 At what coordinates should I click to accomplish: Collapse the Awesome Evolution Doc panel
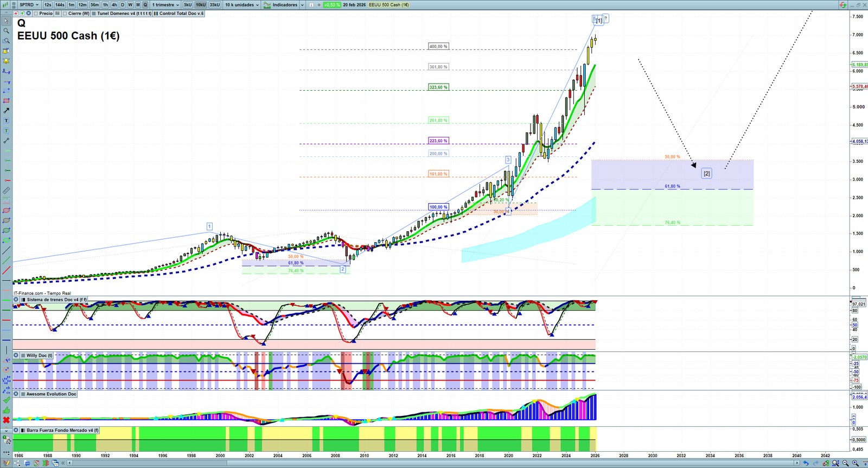pos(16,394)
